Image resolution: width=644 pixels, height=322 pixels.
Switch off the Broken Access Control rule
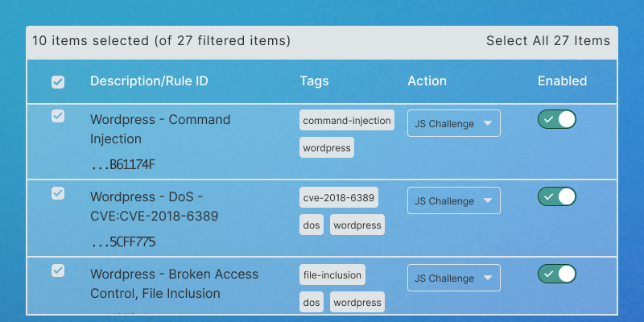coord(557,274)
